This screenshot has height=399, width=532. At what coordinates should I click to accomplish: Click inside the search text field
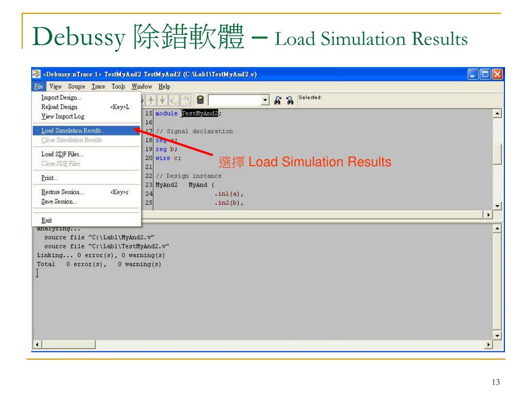(x=235, y=100)
